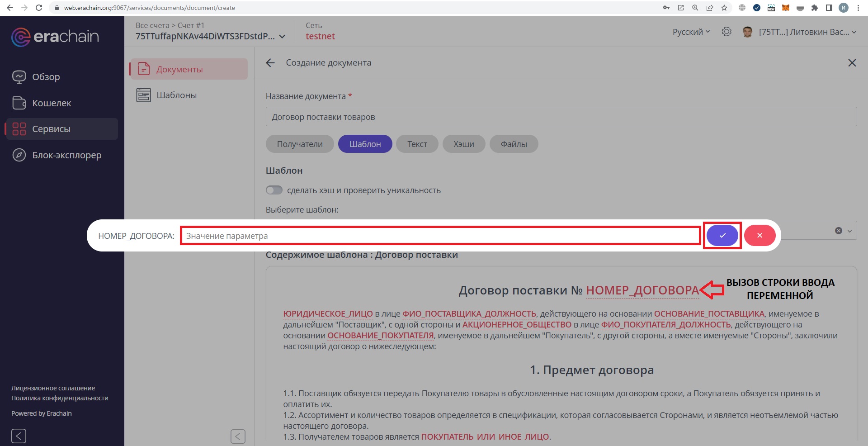The height and width of the screenshot is (446, 868).
Task: Switch to the Получатели tab
Action: point(299,144)
